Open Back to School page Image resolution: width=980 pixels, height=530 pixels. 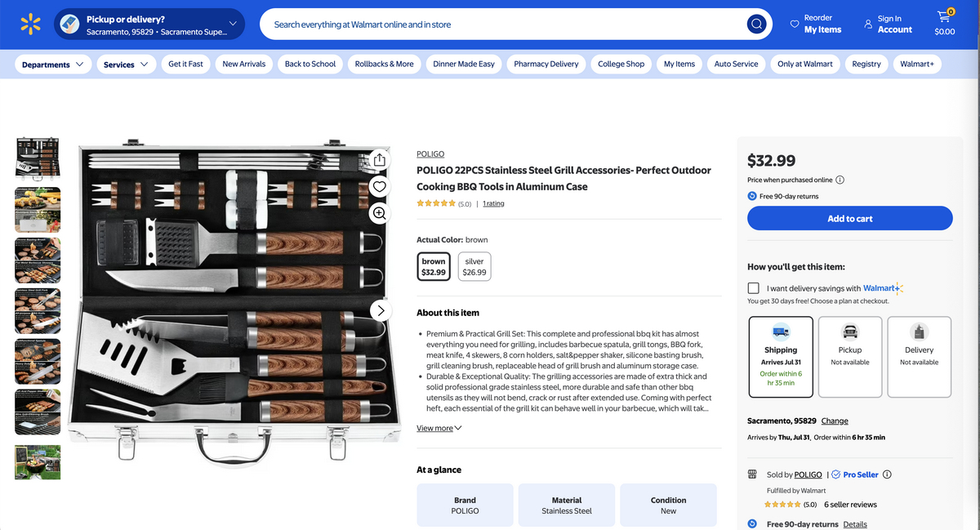[310, 64]
